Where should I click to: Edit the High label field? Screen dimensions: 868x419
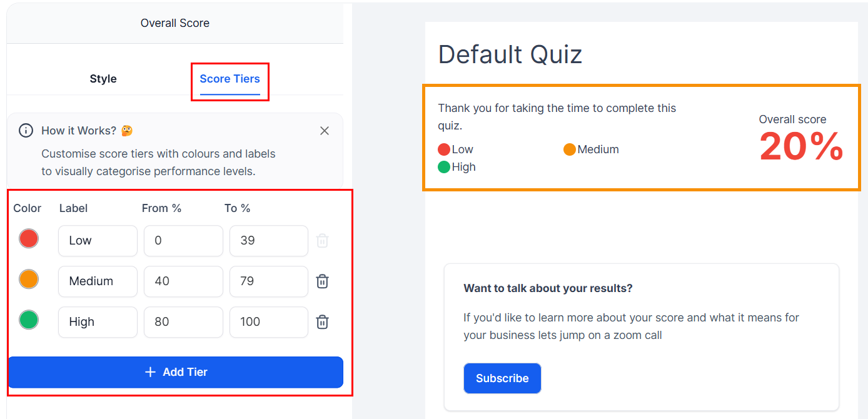[98, 322]
